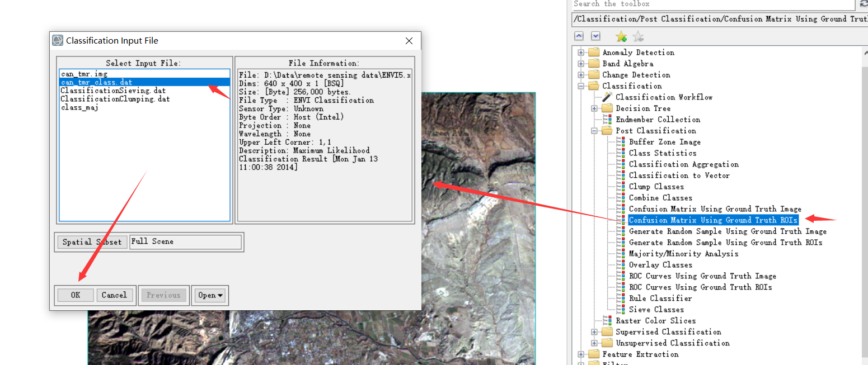
Task: Select class_maj in the file list
Action: point(79,107)
